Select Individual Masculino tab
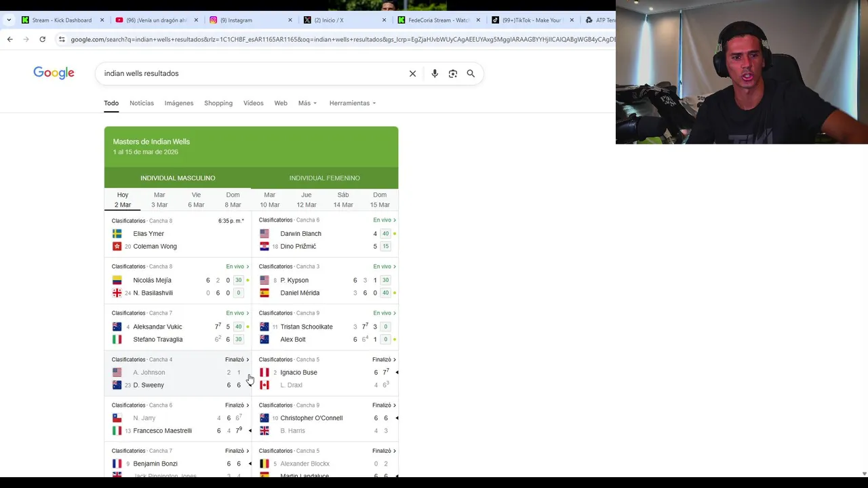 (178, 178)
